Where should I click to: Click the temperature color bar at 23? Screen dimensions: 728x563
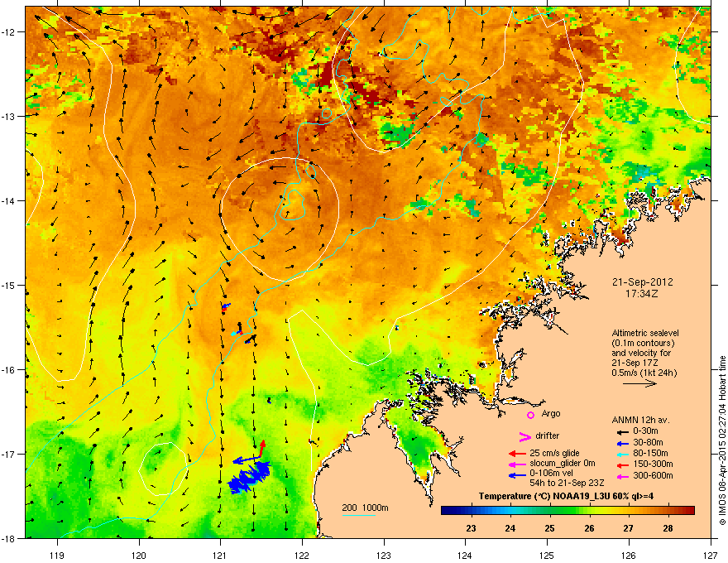(471, 511)
